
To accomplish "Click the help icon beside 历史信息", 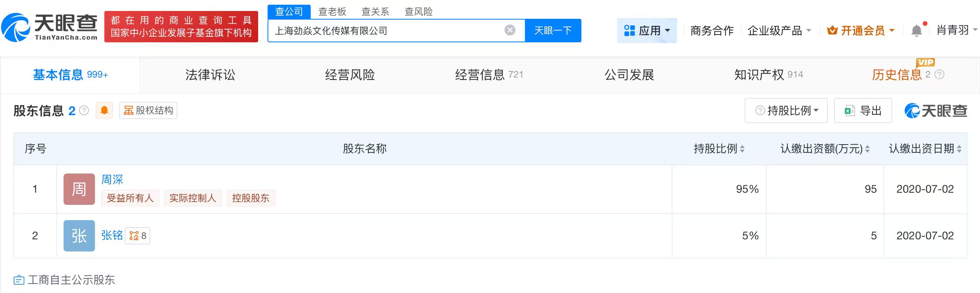I will 940,74.
